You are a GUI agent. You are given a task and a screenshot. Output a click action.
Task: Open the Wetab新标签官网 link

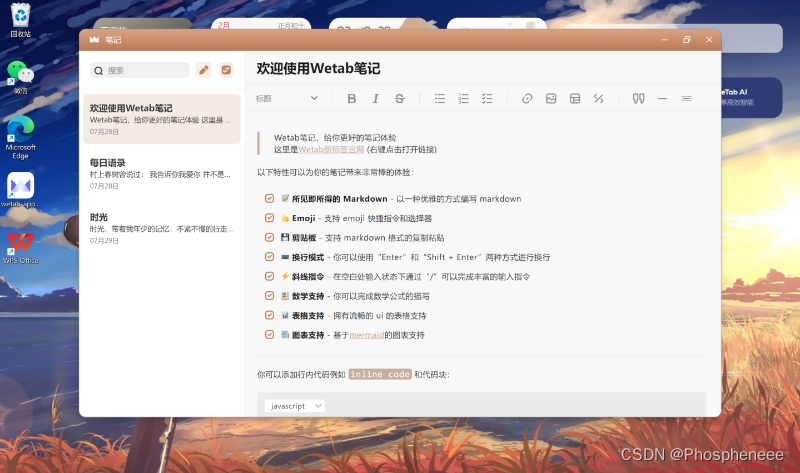[x=331, y=150]
